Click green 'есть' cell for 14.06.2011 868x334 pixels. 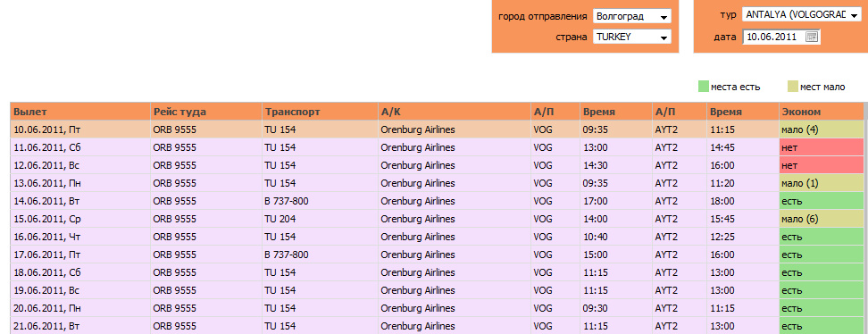(x=821, y=201)
